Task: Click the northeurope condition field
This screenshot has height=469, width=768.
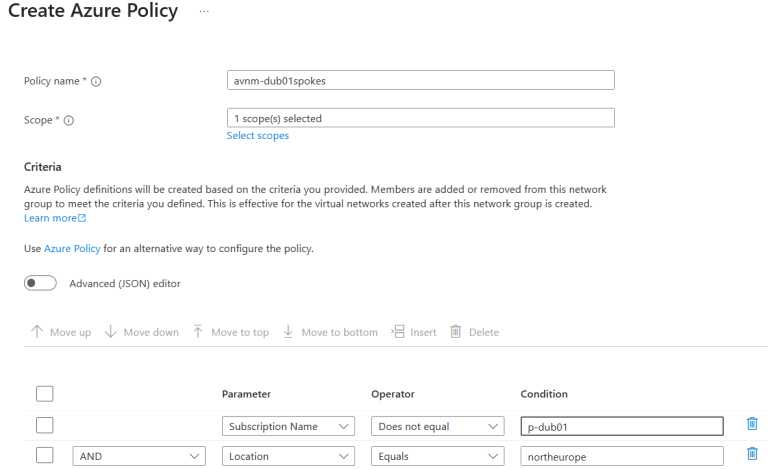Action: click(622, 456)
